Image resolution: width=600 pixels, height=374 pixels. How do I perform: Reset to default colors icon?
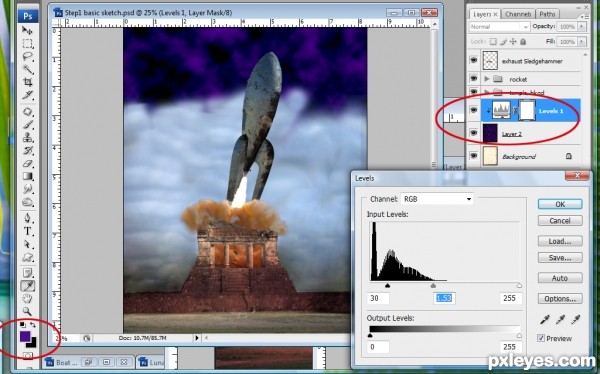tap(23, 325)
